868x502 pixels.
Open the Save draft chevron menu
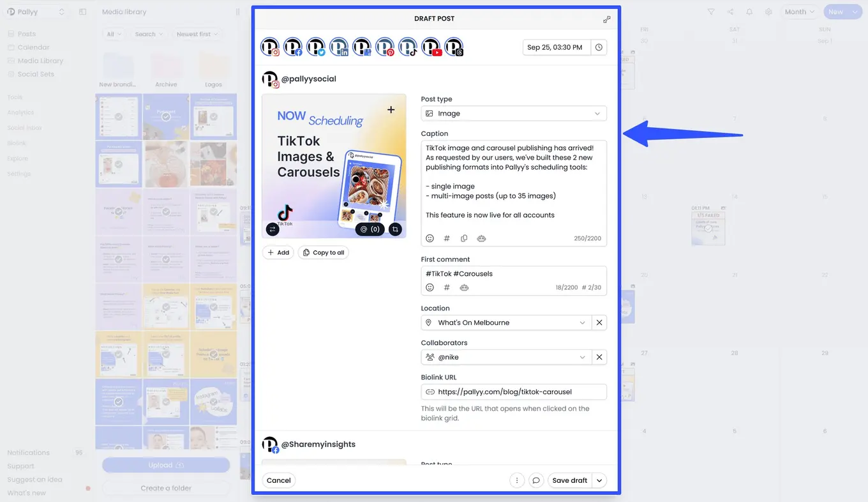[598, 480]
